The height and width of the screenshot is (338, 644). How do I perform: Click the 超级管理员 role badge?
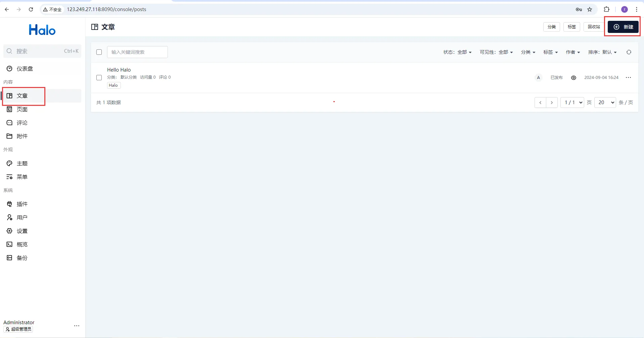[x=18, y=329]
